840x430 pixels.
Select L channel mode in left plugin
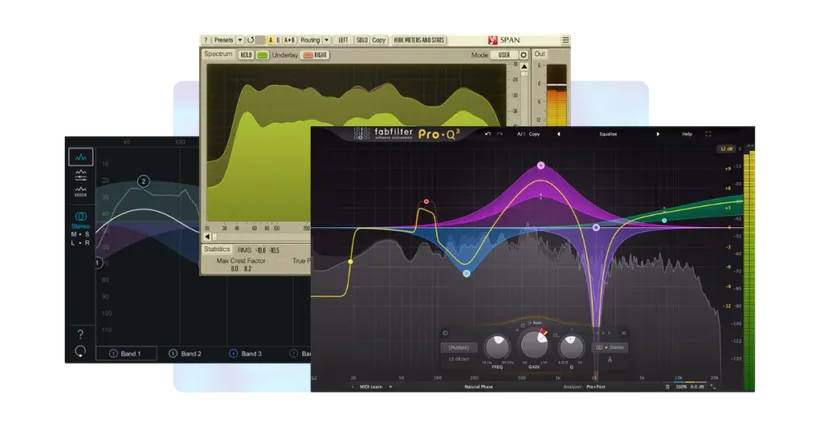[x=73, y=243]
